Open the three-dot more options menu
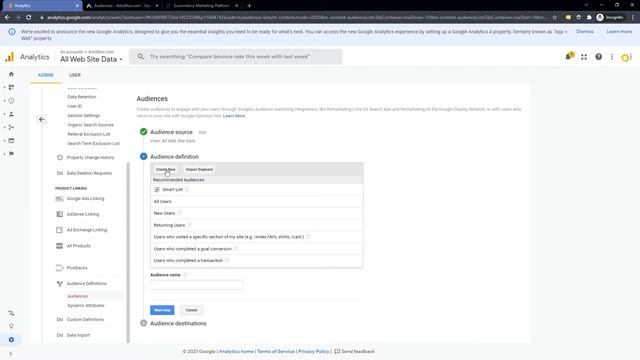640x360 pixels. click(x=612, y=57)
